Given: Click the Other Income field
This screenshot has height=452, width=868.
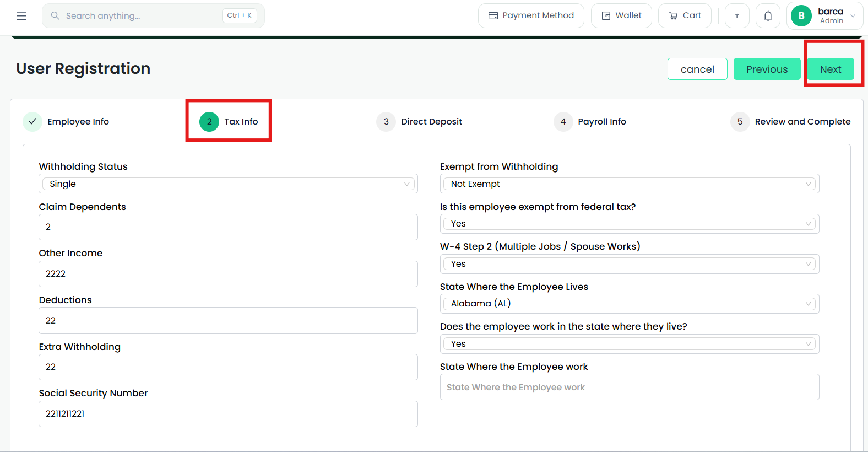Looking at the screenshot, I should 228,274.
